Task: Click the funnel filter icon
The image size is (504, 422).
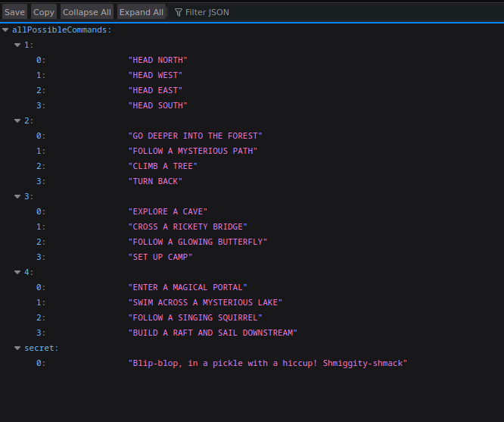Action: [179, 12]
